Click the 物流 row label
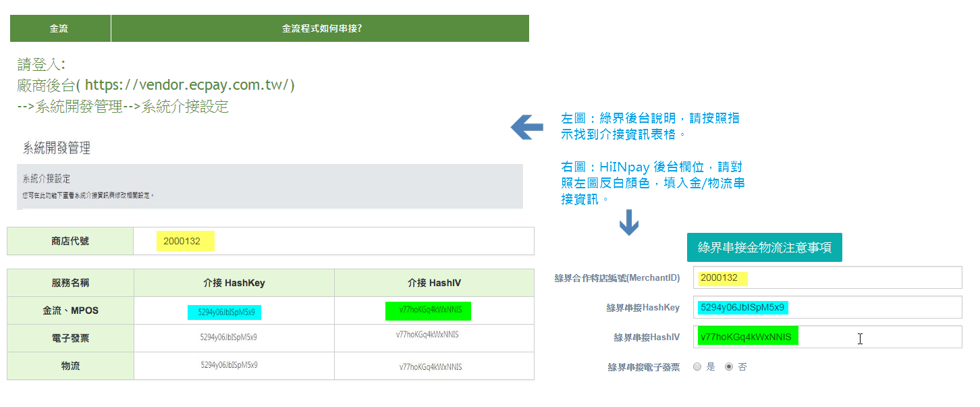Viewport: 980px width, 407px height. click(70, 366)
